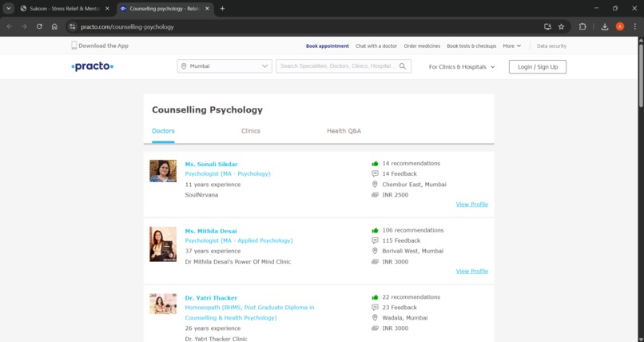
Task: Open the Chrome profile avatar
Action: [x=620, y=26]
